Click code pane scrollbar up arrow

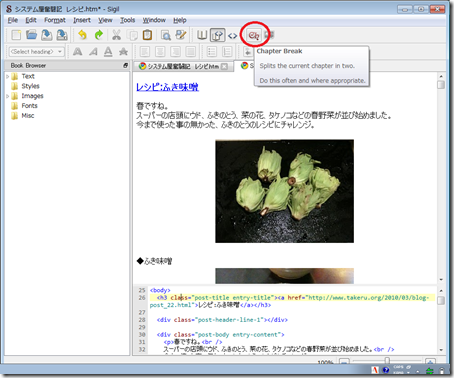click(441, 290)
